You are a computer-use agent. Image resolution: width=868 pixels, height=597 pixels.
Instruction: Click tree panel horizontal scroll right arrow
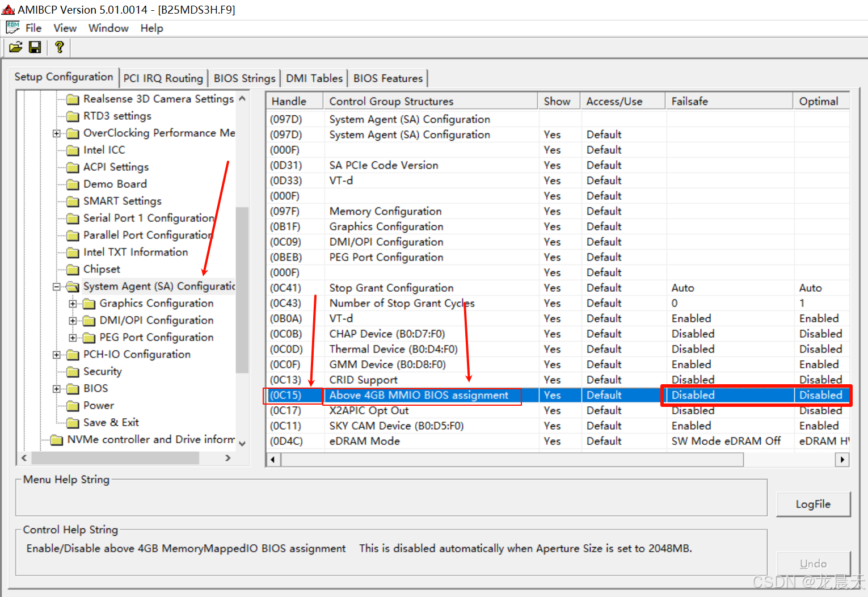228,458
